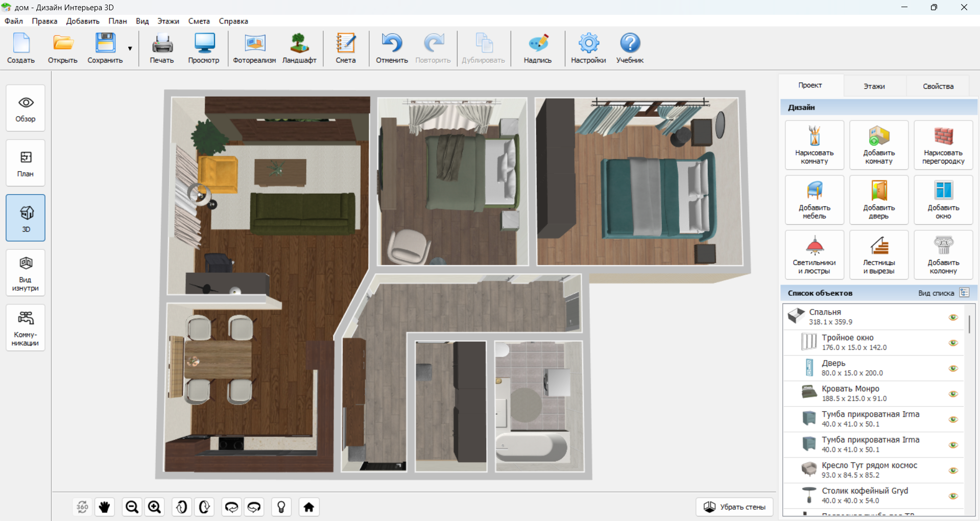
Task: Hide the Тройное окно object
Action: [x=953, y=343]
